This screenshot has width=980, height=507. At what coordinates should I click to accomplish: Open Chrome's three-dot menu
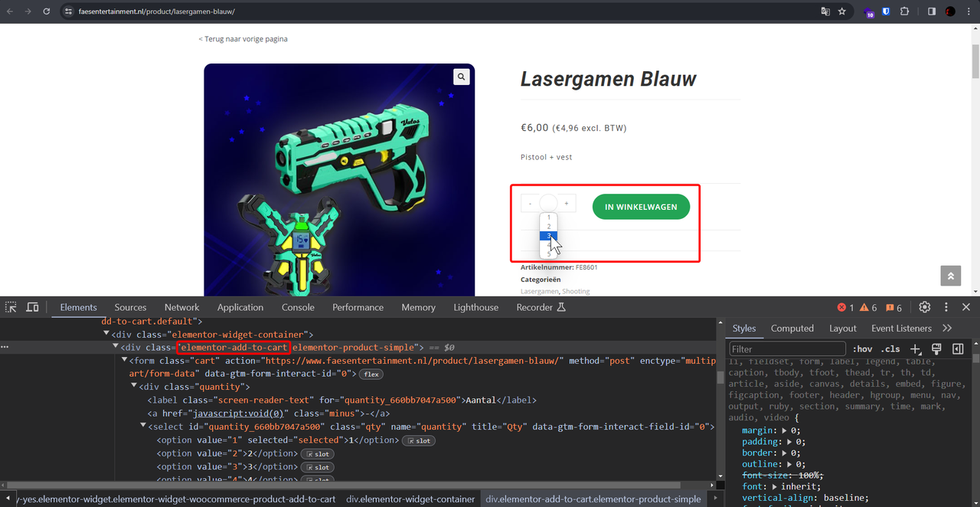pyautogui.click(x=969, y=11)
